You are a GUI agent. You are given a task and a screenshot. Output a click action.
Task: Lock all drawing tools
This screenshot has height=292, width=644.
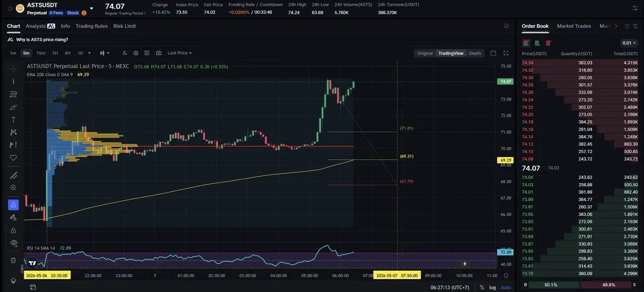click(13, 230)
